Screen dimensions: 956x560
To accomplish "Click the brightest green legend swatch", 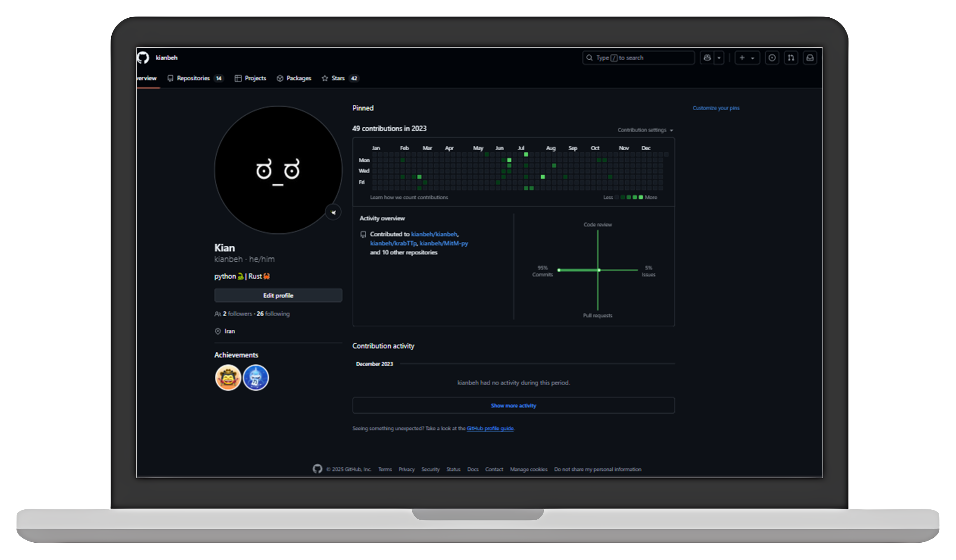I will pyautogui.click(x=641, y=197).
